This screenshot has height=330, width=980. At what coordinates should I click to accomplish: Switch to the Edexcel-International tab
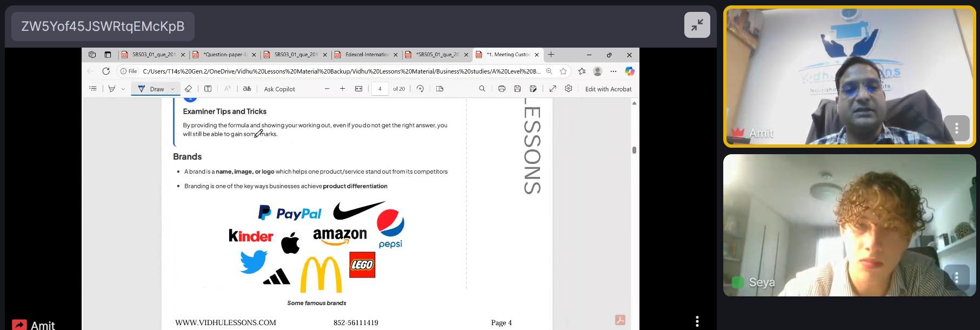366,55
